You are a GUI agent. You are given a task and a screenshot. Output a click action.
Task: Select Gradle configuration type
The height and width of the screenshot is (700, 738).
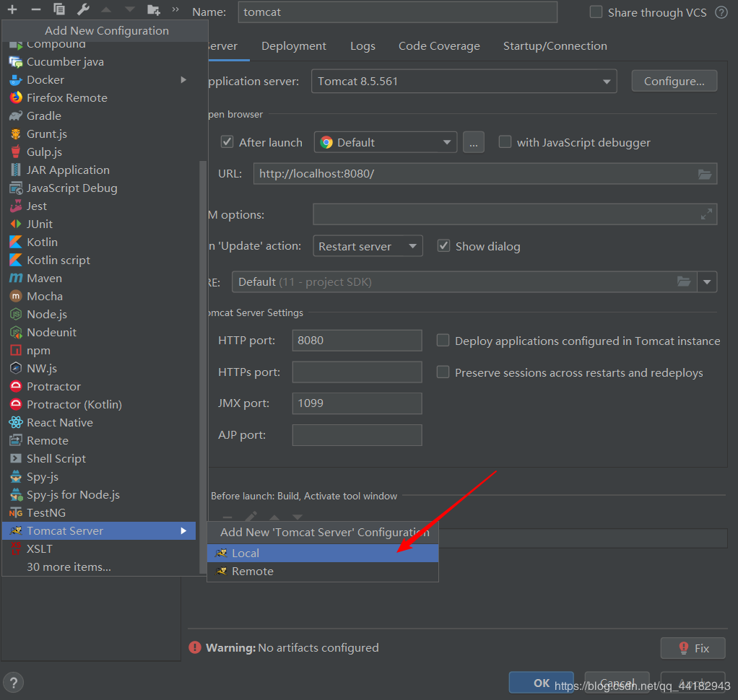click(x=99, y=115)
